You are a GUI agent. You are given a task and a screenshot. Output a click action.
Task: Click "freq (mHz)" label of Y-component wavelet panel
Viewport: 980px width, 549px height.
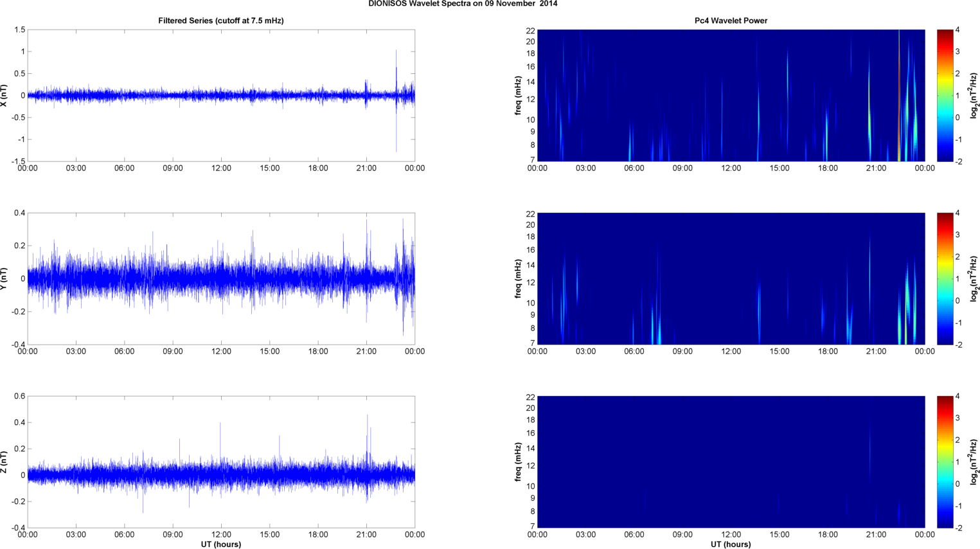click(518, 278)
